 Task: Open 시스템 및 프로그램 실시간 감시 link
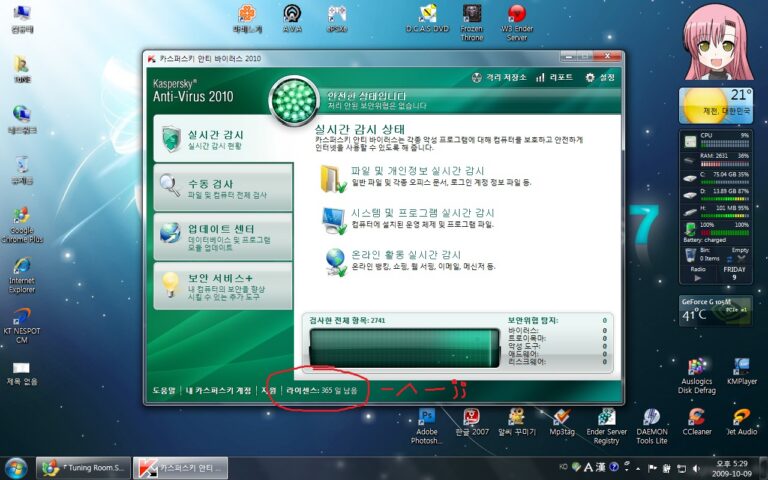tap(423, 213)
